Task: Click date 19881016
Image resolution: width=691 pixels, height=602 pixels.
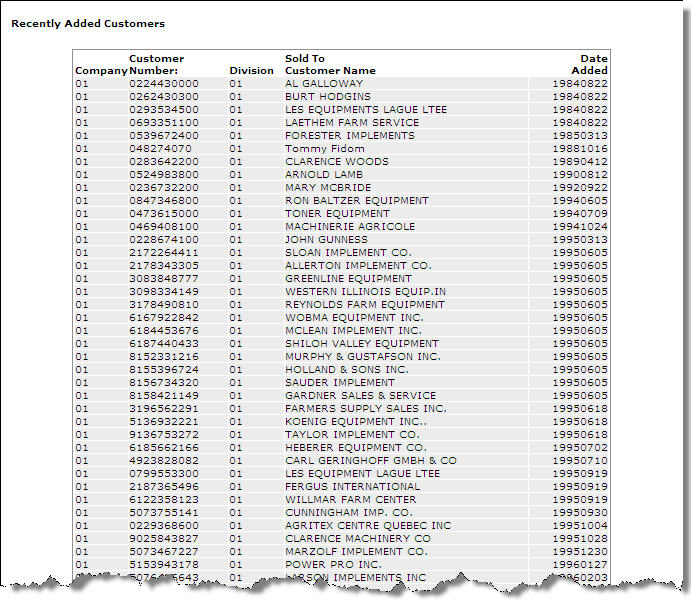Action: point(580,149)
